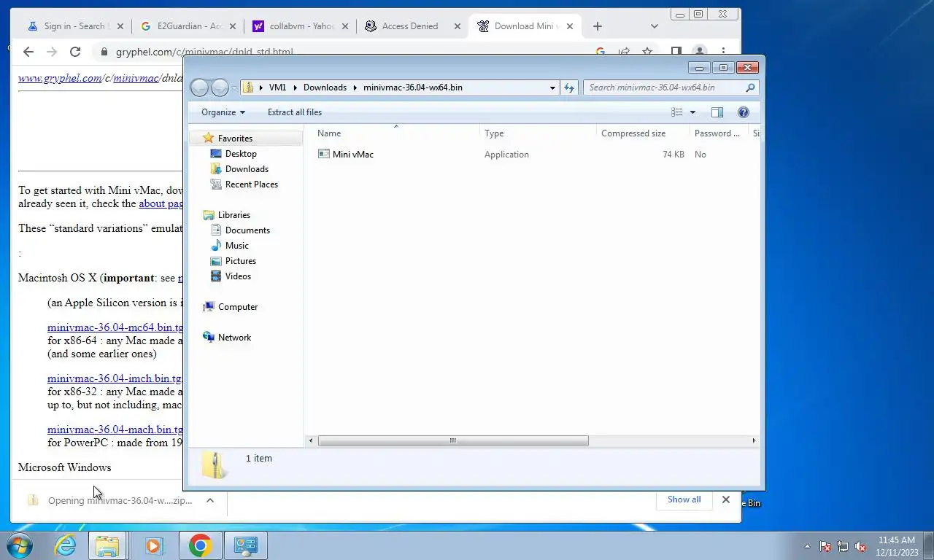Open the view options dropdown arrow
The height and width of the screenshot is (560, 934).
[692, 112]
